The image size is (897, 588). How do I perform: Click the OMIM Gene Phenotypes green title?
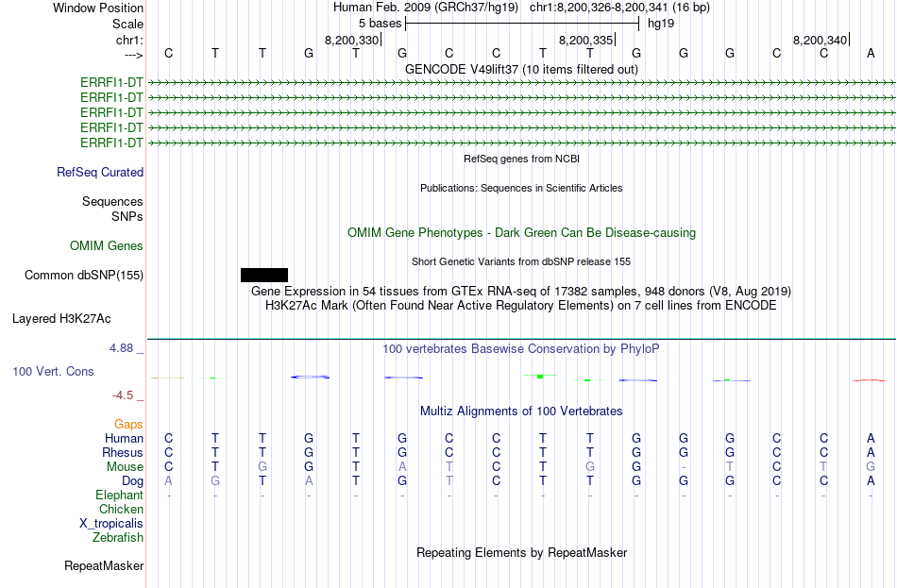click(521, 233)
